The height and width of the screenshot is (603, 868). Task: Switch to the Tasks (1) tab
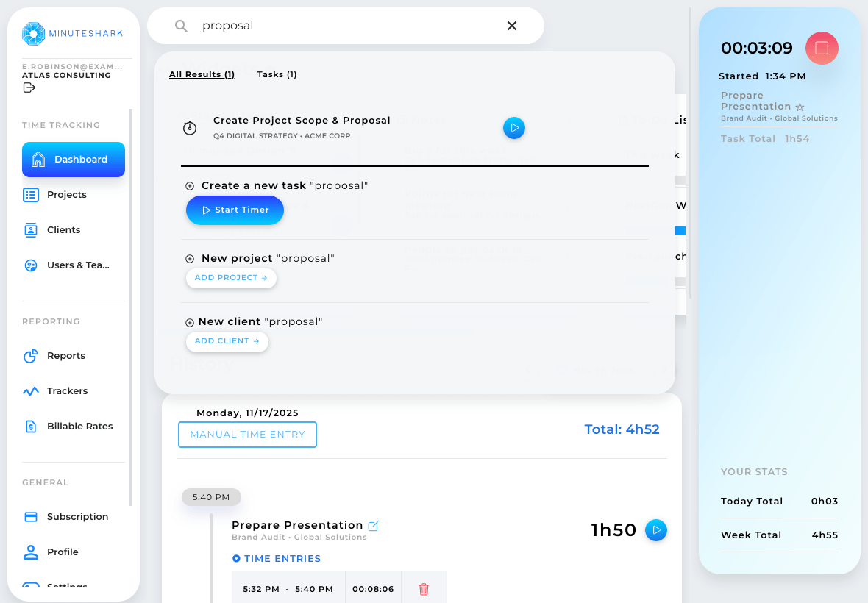point(277,74)
